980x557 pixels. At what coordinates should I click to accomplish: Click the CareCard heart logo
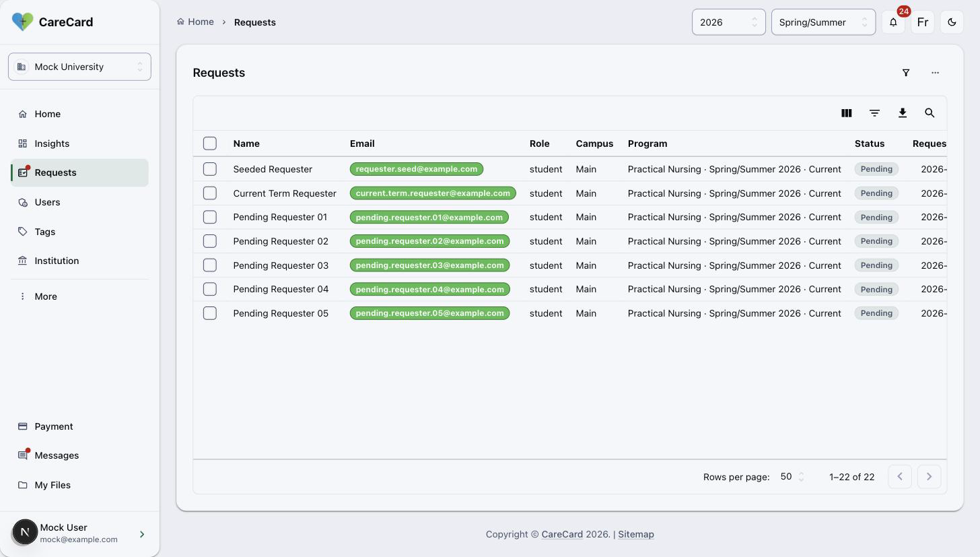[22, 22]
